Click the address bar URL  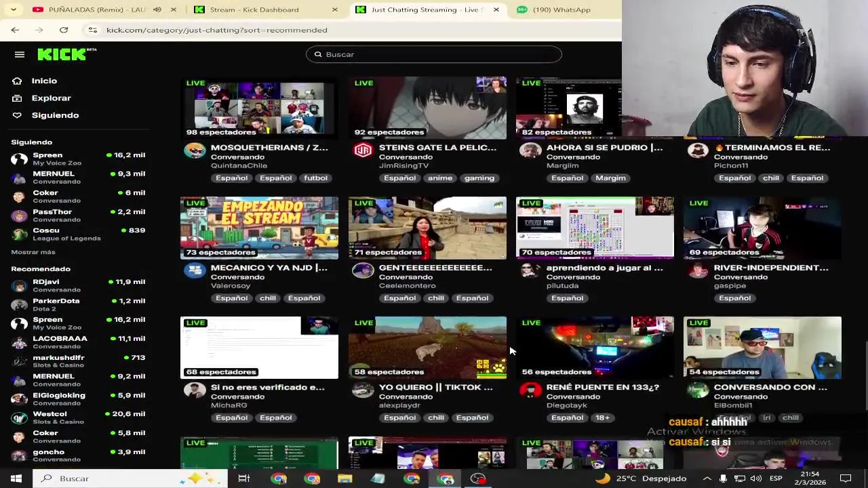pyautogui.click(x=217, y=30)
